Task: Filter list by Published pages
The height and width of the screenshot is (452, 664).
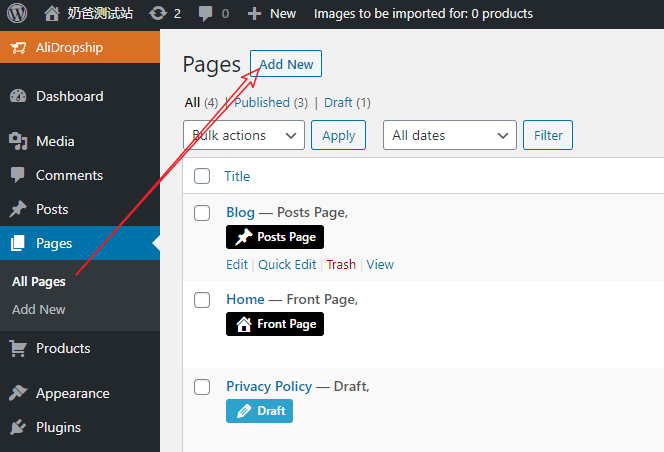Action: [x=262, y=102]
